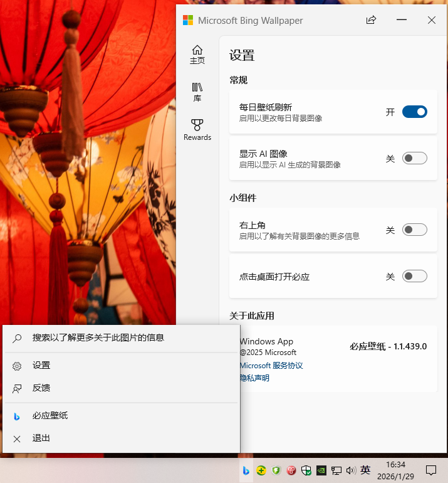Click the 常规 section heading
Screen dimensions: 448x483
click(x=239, y=80)
